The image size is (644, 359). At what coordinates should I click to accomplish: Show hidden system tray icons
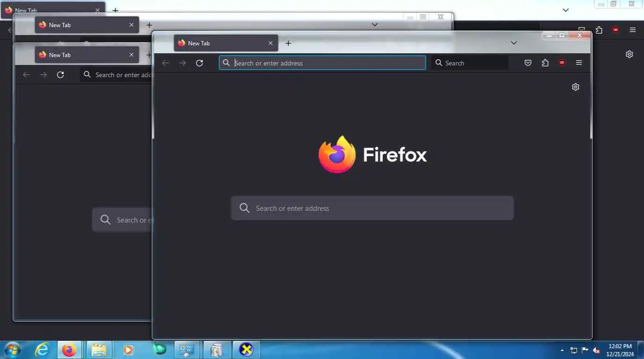[562, 350]
